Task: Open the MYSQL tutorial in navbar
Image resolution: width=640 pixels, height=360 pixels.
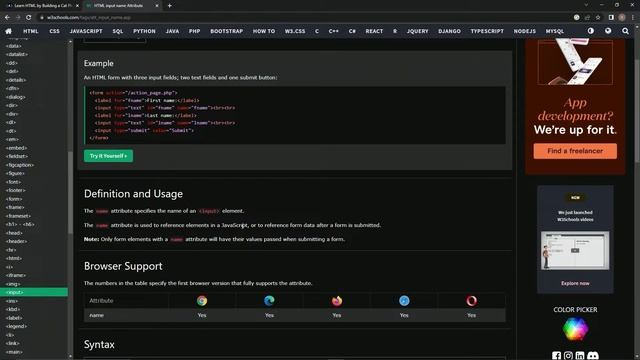Action: 554,31
